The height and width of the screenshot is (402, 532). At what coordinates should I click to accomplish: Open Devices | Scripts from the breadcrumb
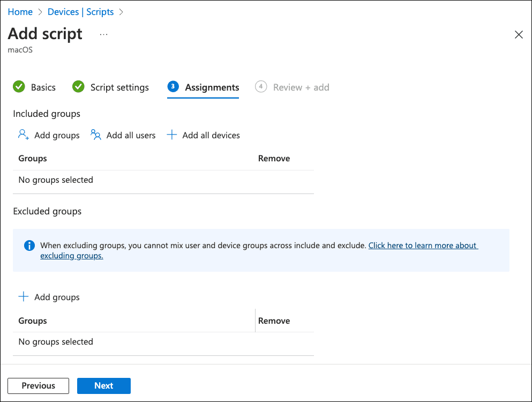coord(80,11)
